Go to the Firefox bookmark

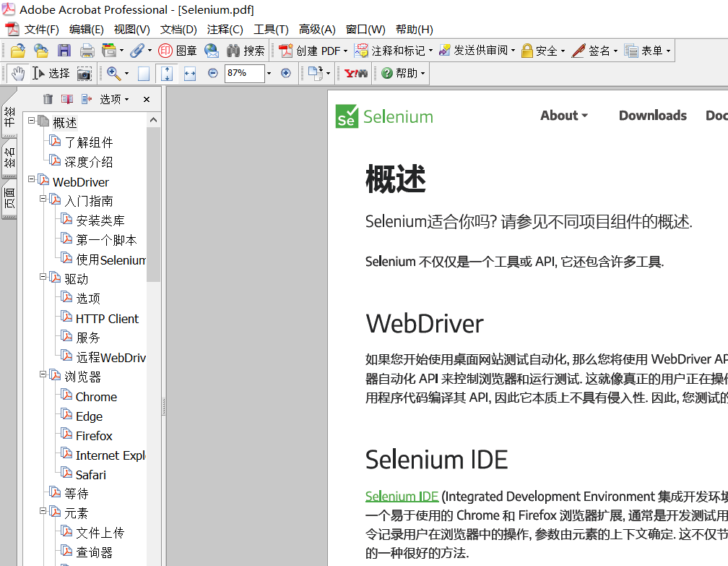(94, 436)
